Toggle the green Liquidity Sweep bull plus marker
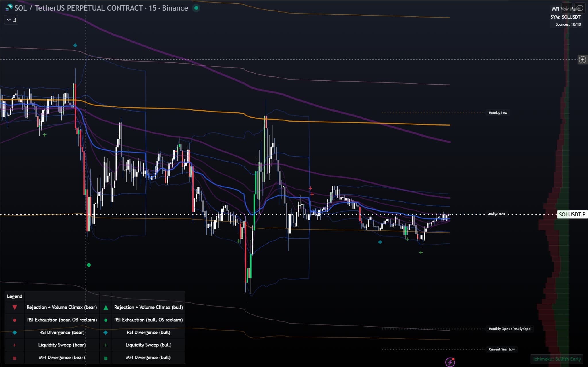 coord(106,345)
